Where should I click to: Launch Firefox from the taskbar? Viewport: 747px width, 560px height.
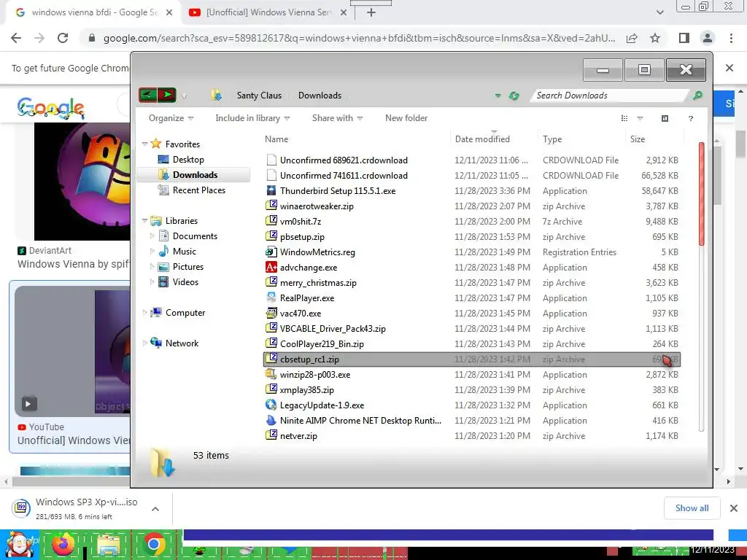(x=63, y=544)
